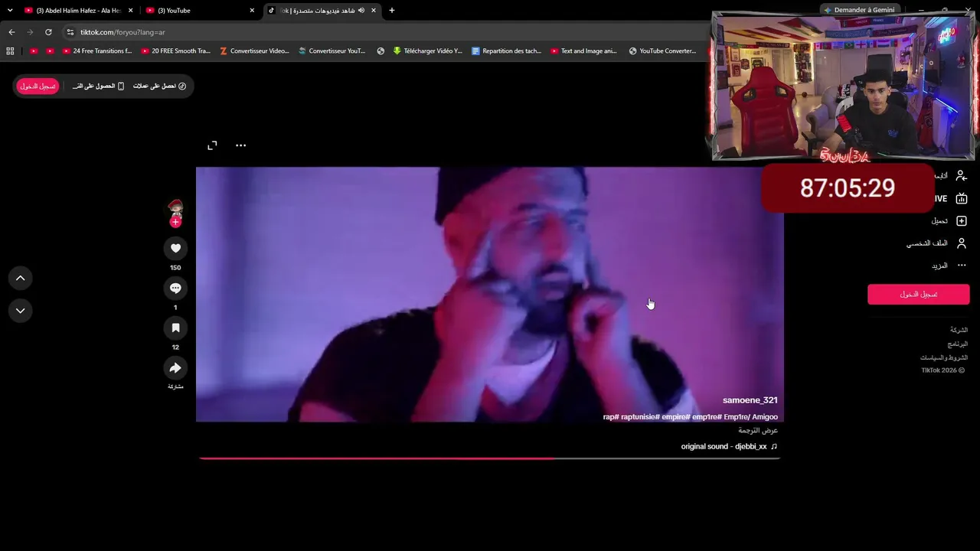Open the three-dot video options menu

click(x=240, y=145)
